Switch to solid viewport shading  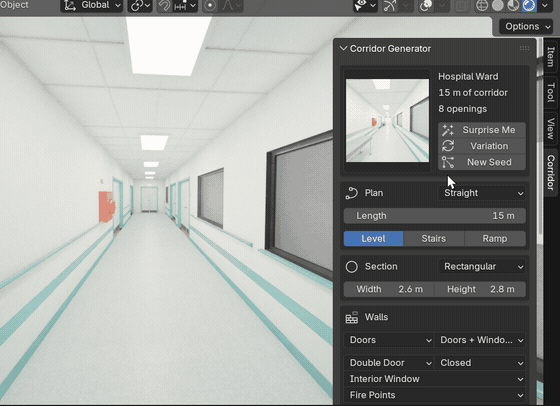[498, 6]
